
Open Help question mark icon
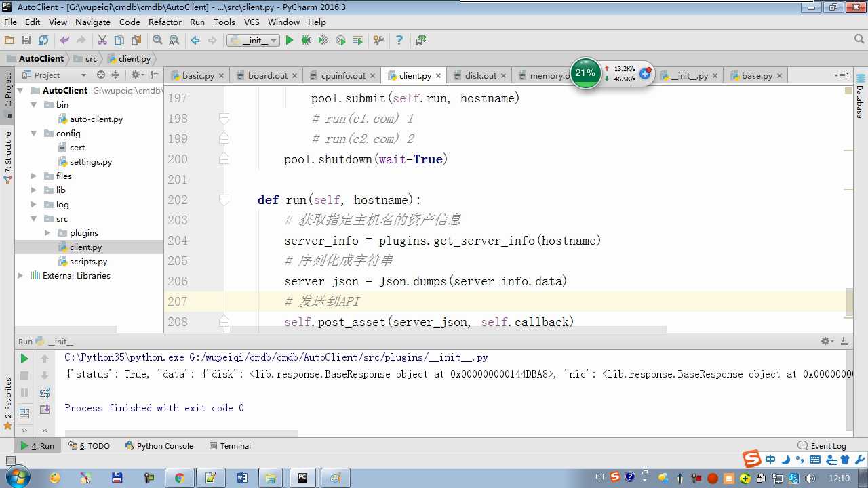point(399,41)
